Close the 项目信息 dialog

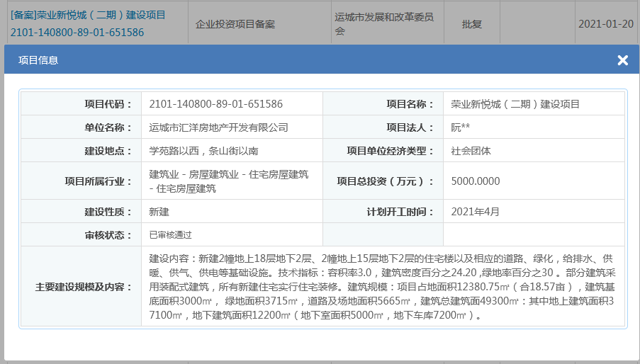coord(622,60)
